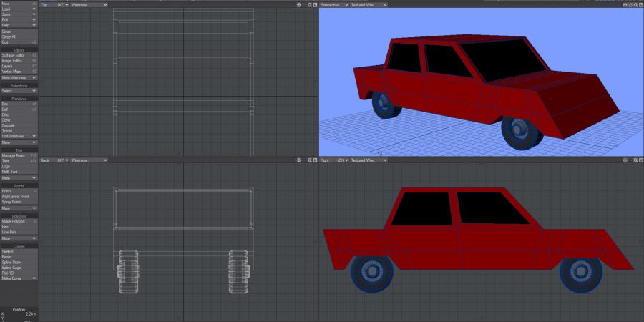
Task: Open the Wireframe render mode dropdown in Top viewport
Action: 89,4
